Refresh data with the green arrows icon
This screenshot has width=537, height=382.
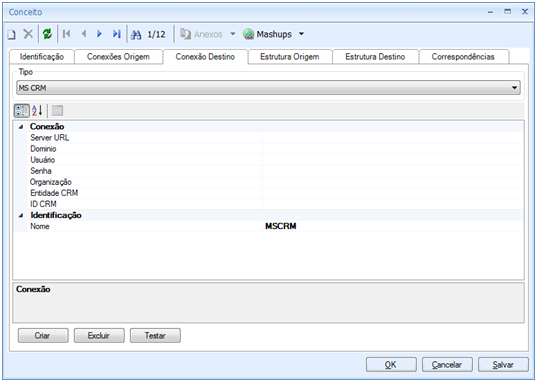tap(47, 34)
